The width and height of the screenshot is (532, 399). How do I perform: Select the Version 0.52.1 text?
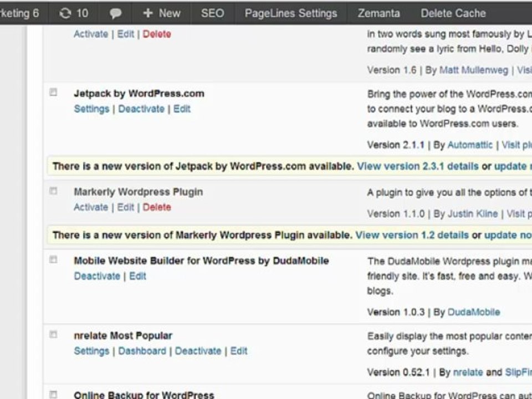[x=398, y=372]
